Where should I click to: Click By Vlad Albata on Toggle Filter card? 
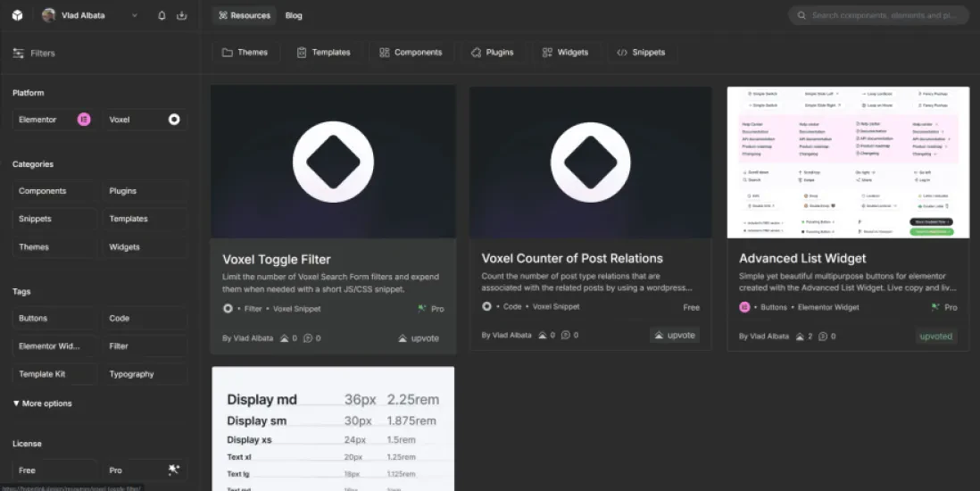247,338
